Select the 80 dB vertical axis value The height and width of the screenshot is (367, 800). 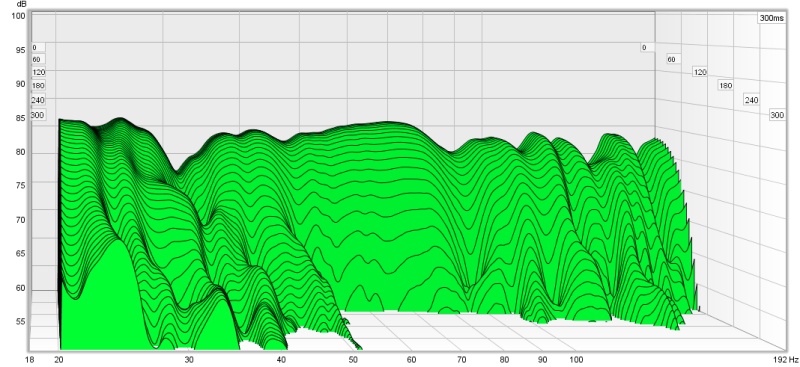[20, 153]
